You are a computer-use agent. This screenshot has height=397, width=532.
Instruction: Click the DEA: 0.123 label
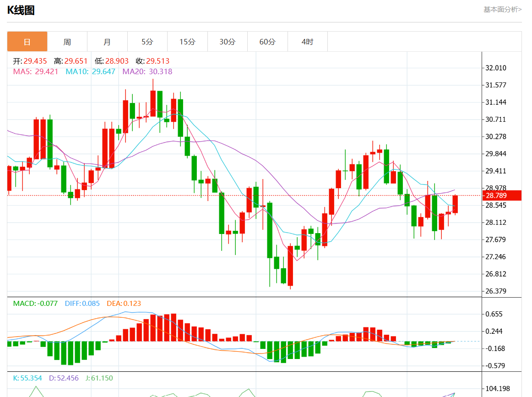(x=124, y=303)
